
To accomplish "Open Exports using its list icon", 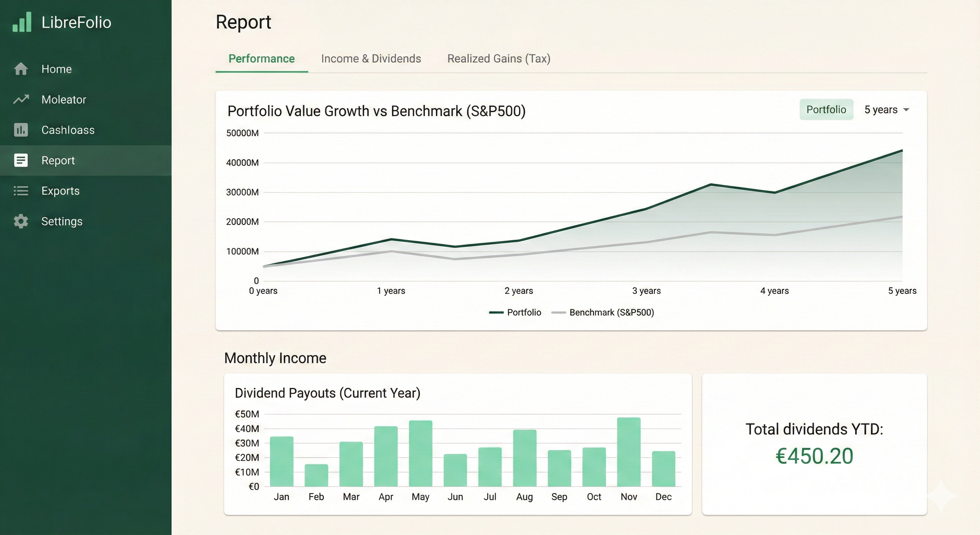I will click(21, 191).
